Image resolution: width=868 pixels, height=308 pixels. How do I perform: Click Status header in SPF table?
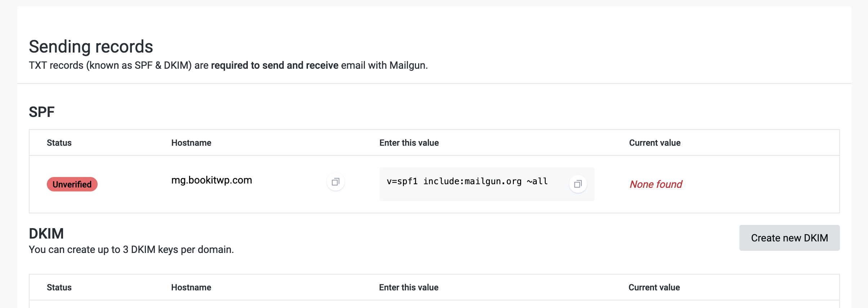pos(59,143)
